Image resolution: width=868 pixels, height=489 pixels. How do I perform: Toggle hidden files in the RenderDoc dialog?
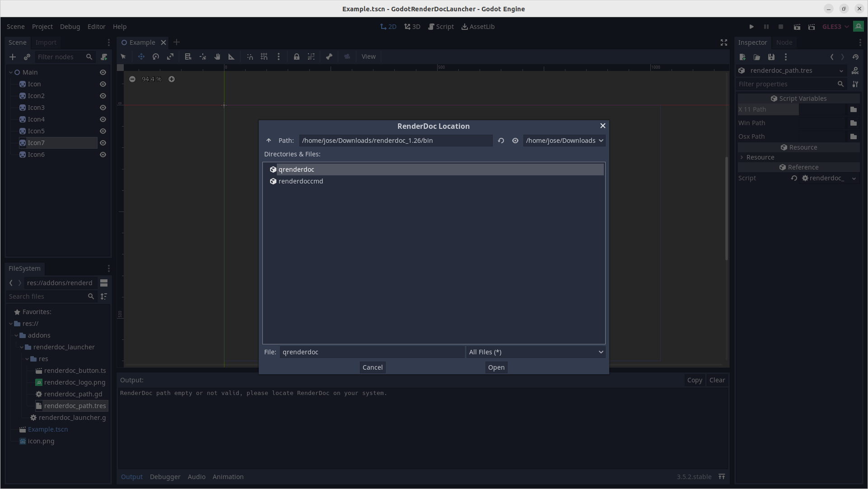click(515, 141)
